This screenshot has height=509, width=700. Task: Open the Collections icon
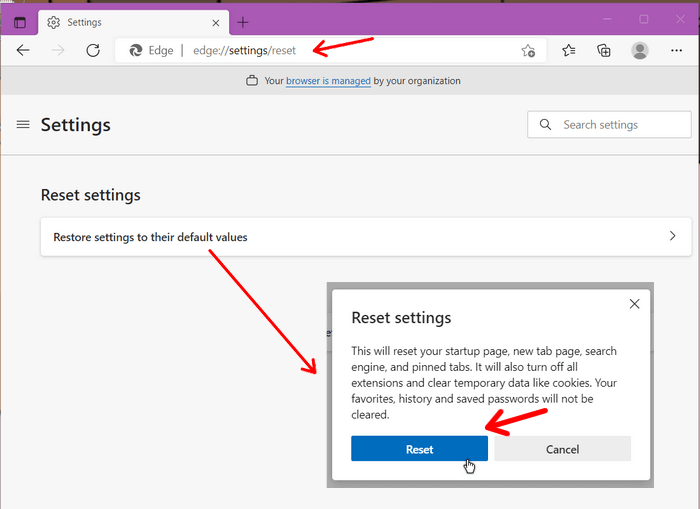coord(604,50)
